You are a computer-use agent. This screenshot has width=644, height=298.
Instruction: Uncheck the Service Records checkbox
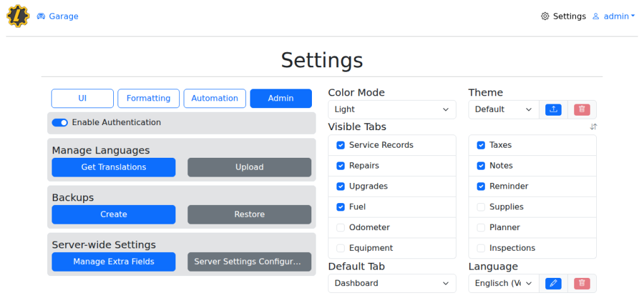pos(340,145)
